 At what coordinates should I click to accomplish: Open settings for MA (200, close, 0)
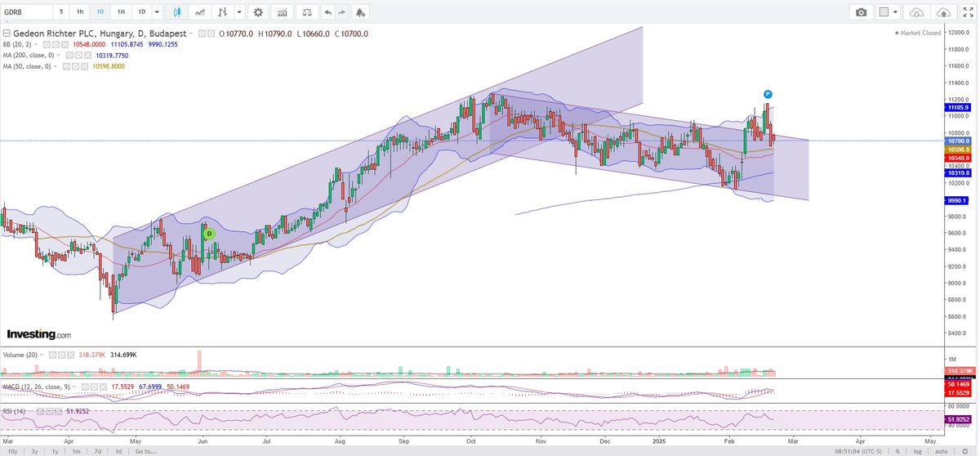pos(78,56)
